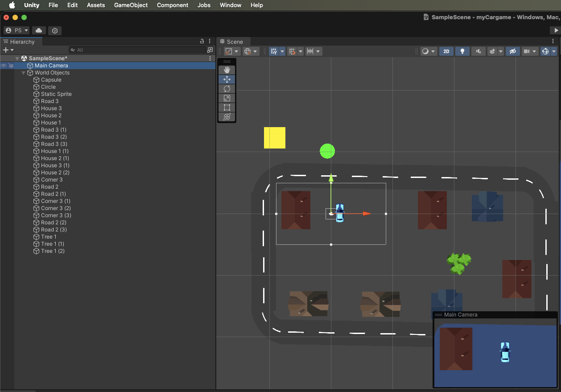Click the yellow square sprite

click(x=275, y=138)
